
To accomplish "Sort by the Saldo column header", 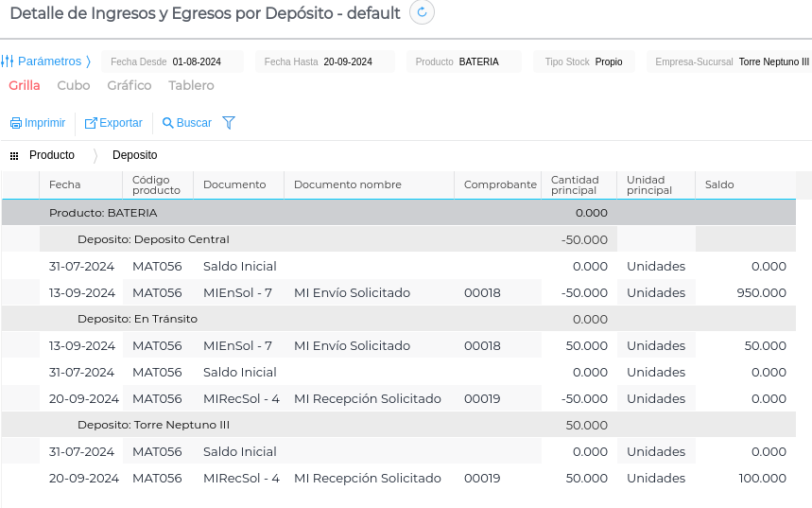I will [720, 184].
